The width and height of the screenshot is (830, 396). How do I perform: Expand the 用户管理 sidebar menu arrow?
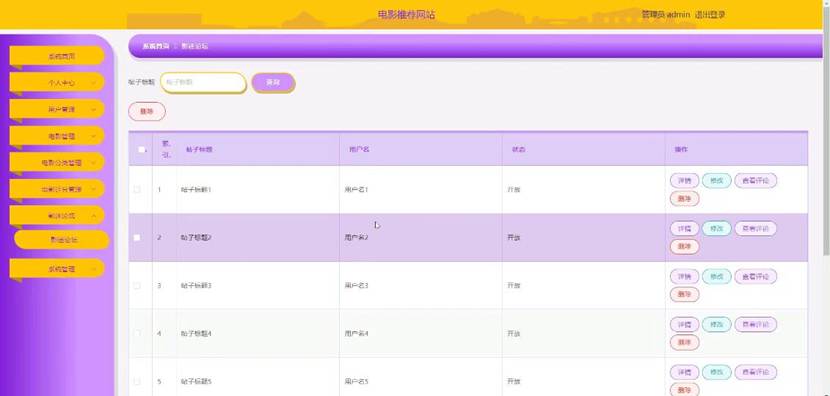click(93, 110)
